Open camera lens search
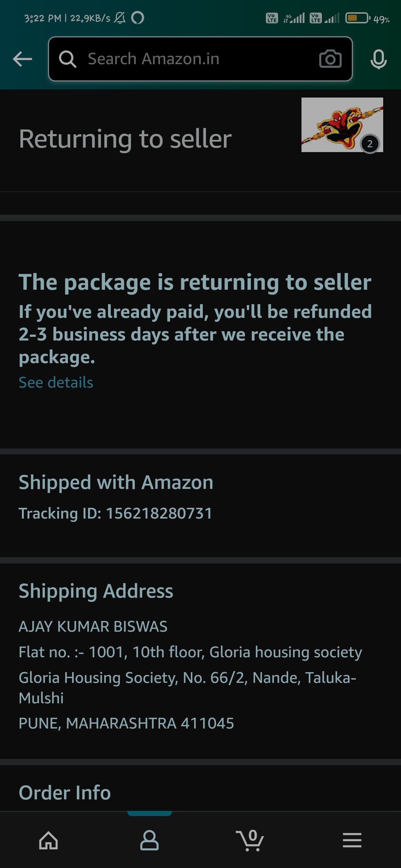401x868 pixels. pyautogui.click(x=330, y=59)
